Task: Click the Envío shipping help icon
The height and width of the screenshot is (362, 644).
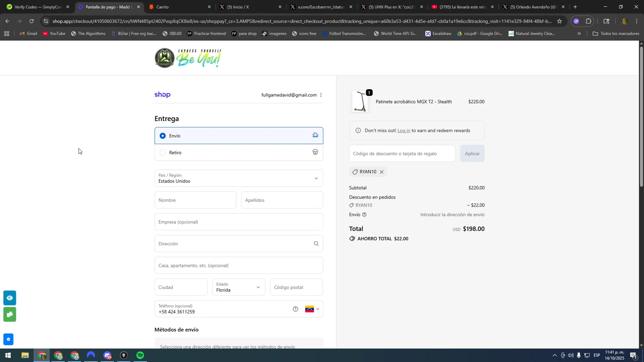Action: pyautogui.click(x=365, y=215)
